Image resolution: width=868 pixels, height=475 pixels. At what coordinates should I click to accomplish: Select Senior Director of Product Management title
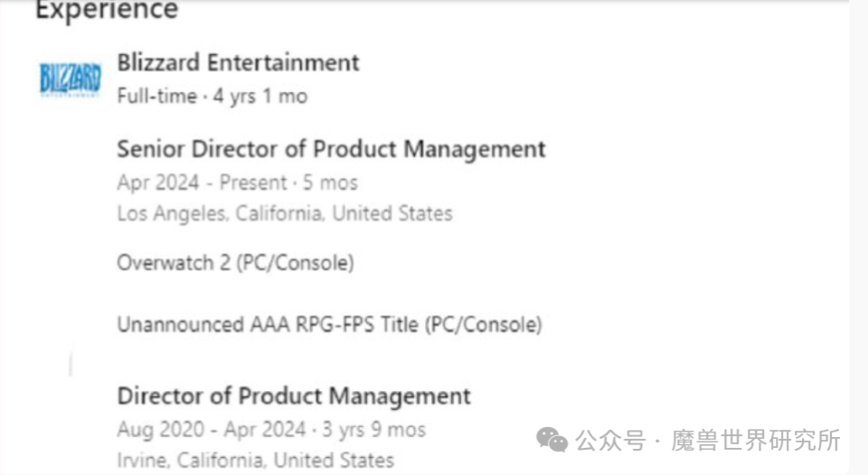(x=331, y=149)
